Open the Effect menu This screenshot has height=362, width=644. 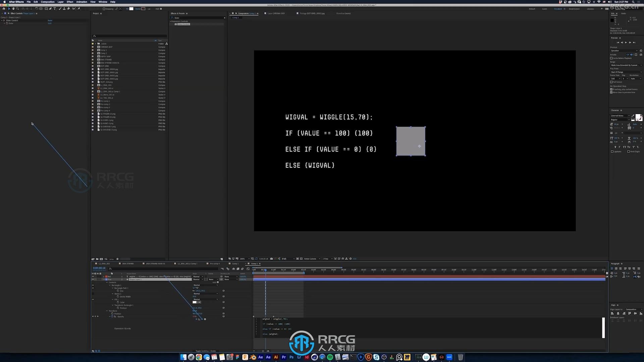click(x=70, y=2)
